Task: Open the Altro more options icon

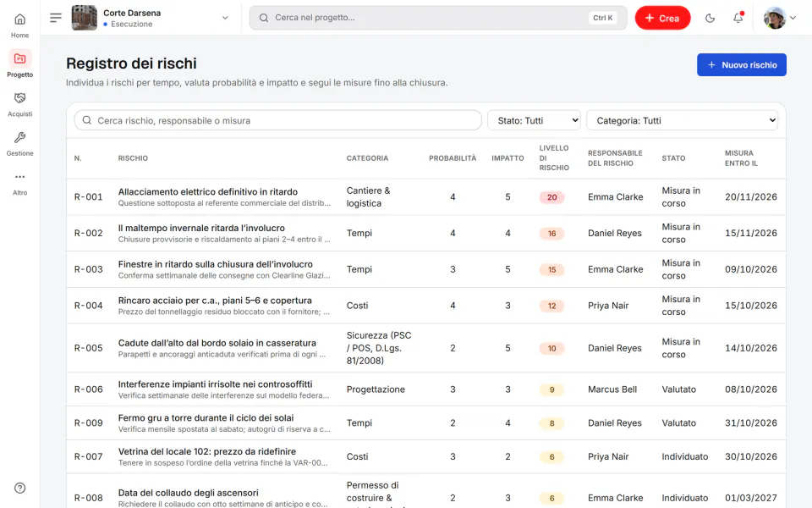Action: [x=19, y=177]
